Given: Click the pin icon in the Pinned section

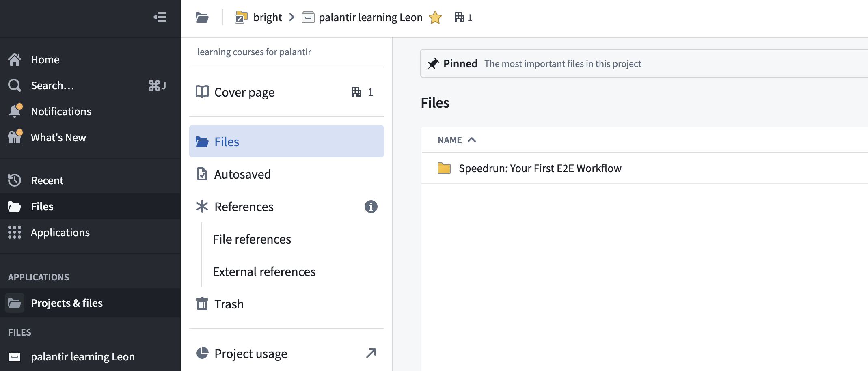Looking at the screenshot, I should point(433,64).
